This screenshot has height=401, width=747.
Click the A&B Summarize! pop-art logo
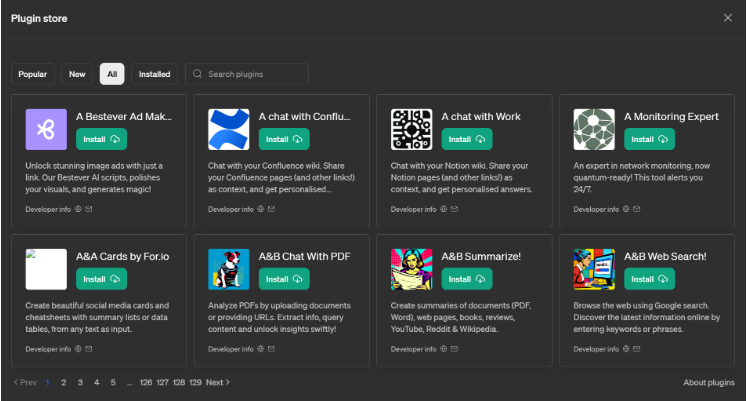[411, 269]
